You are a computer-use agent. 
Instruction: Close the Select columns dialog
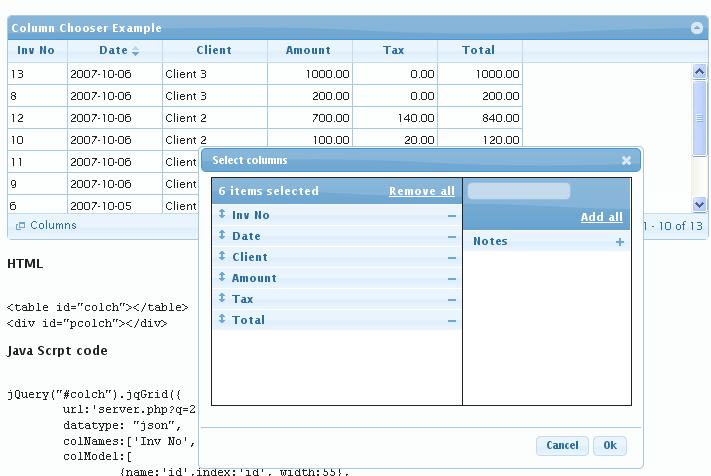point(626,160)
